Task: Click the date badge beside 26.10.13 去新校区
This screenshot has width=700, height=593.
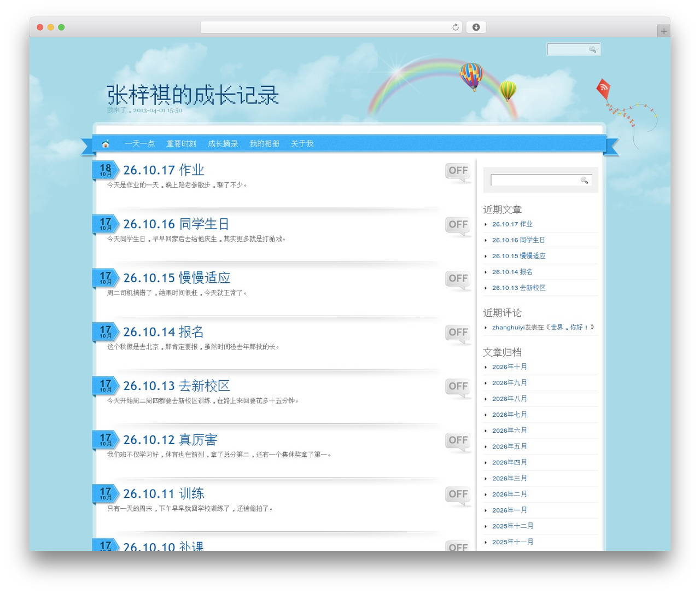Action: 106,386
